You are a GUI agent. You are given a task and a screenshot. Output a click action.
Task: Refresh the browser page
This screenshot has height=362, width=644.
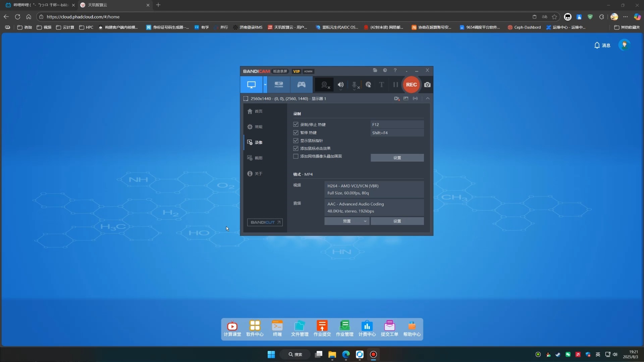point(17,17)
